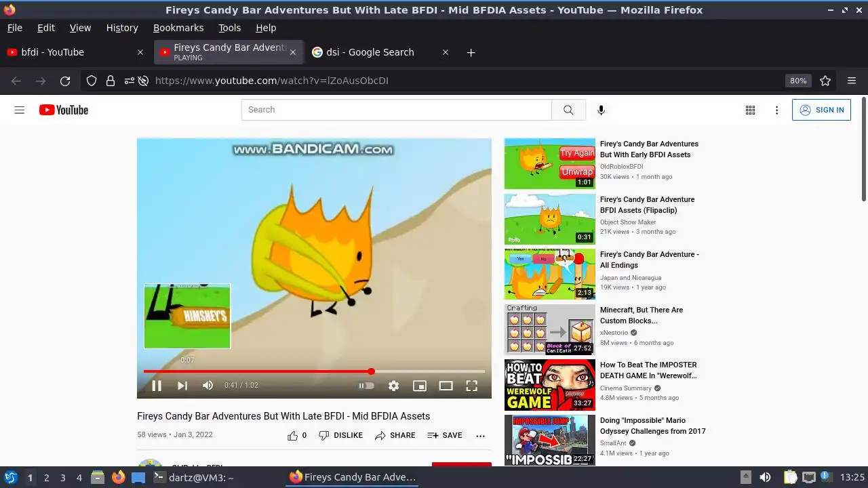Reload the current page
The height and width of the screenshot is (488, 868).
(x=65, y=81)
